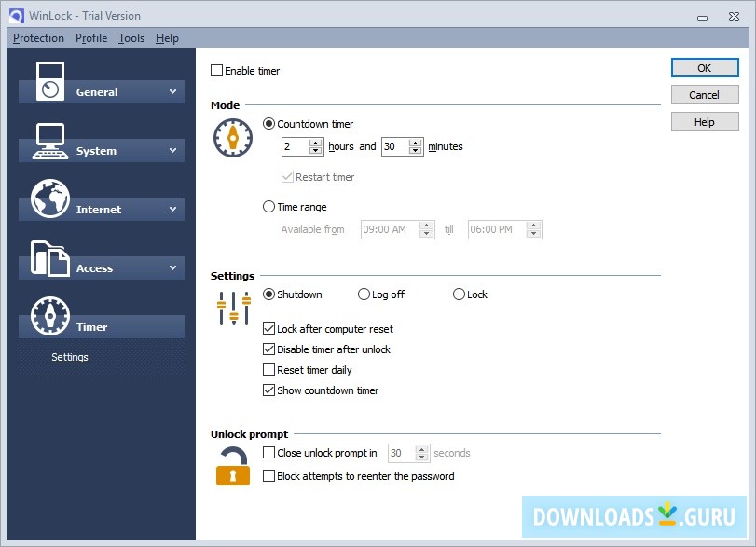This screenshot has height=547, width=756.
Task: Click the General sidebar device icon
Action: coord(49,81)
